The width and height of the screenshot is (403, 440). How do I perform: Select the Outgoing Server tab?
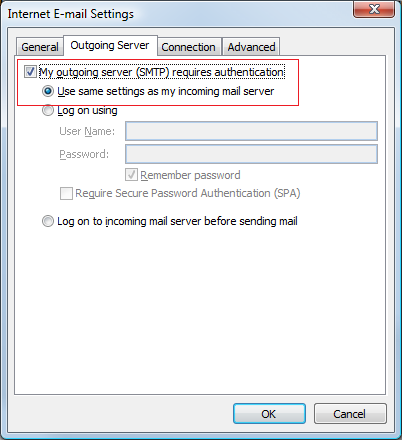(110, 45)
